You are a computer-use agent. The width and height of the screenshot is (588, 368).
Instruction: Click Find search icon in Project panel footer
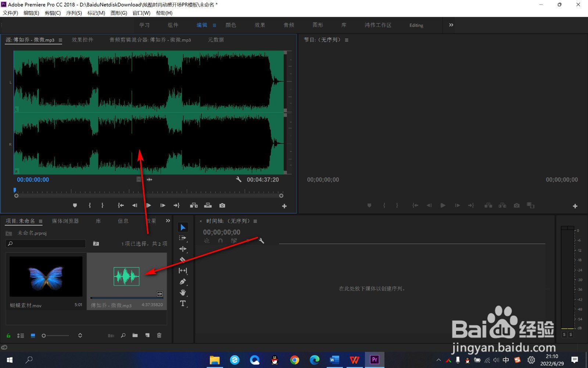tap(123, 335)
